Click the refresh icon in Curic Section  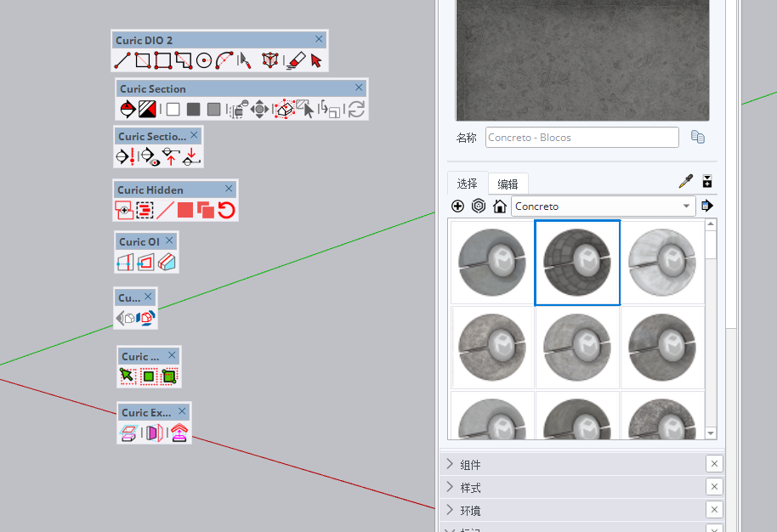pyautogui.click(x=356, y=109)
